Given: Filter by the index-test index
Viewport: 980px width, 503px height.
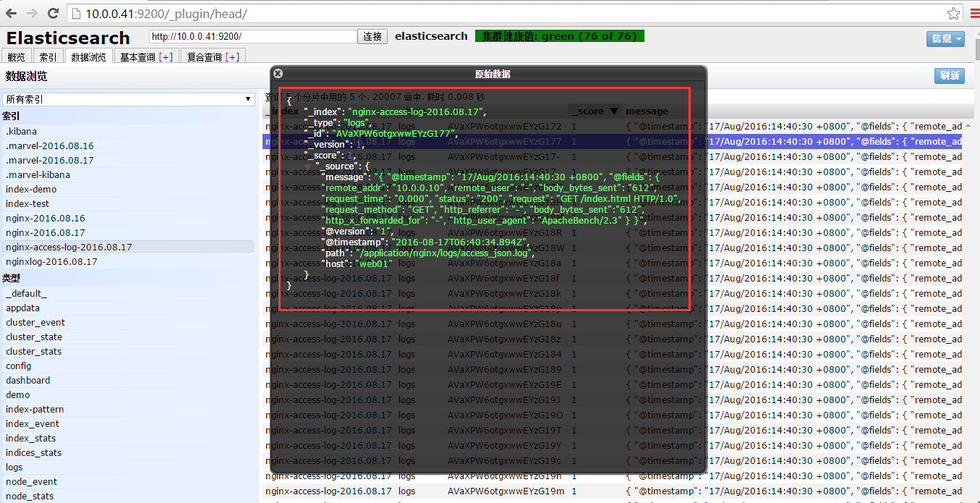Looking at the screenshot, I should tap(128, 203).
